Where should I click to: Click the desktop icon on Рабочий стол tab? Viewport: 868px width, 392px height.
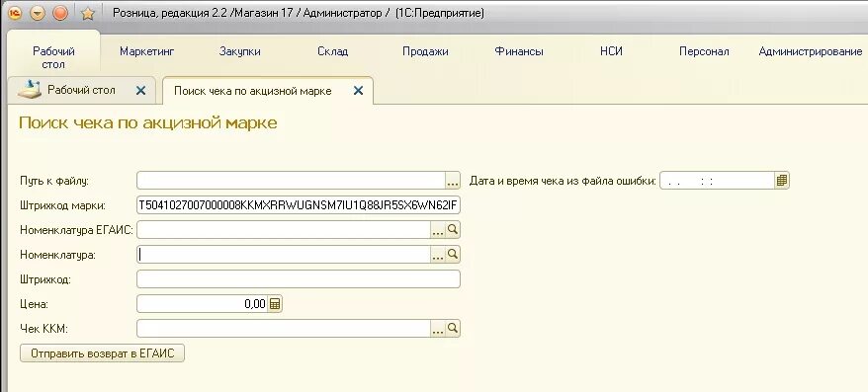(x=30, y=90)
